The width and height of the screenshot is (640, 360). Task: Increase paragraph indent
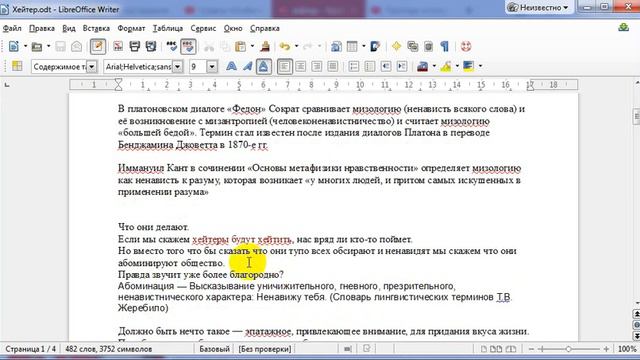click(402, 66)
